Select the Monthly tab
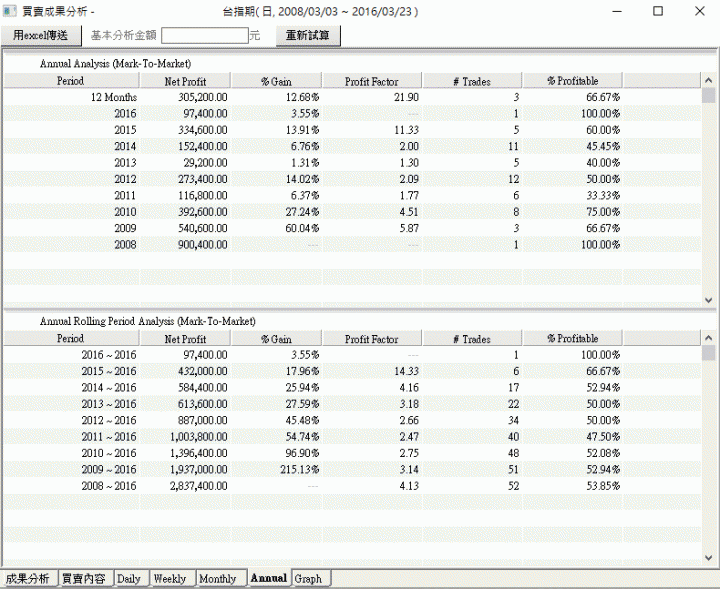The width and height of the screenshot is (720, 589). pyautogui.click(x=219, y=578)
